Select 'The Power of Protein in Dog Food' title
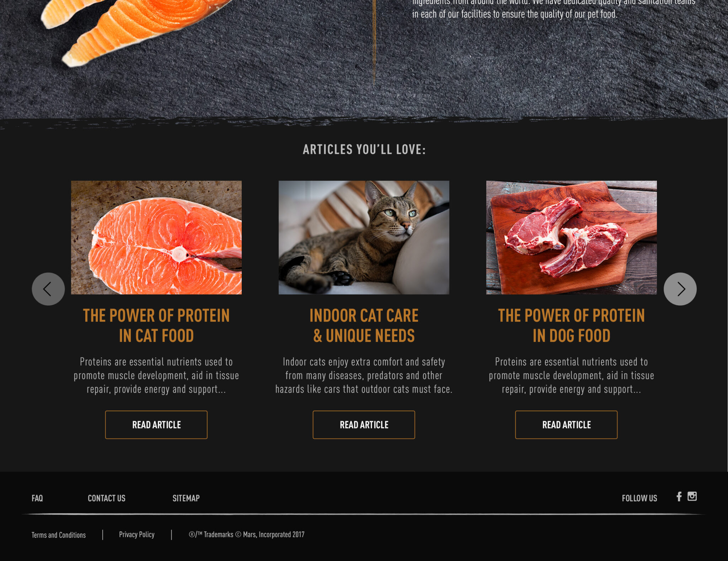Image resolution: width=728 pixels, height=561 pixels. point(572,325)
